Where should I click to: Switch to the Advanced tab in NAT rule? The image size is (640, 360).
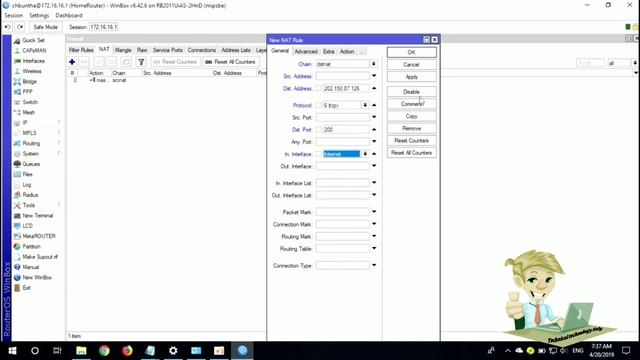306,51
